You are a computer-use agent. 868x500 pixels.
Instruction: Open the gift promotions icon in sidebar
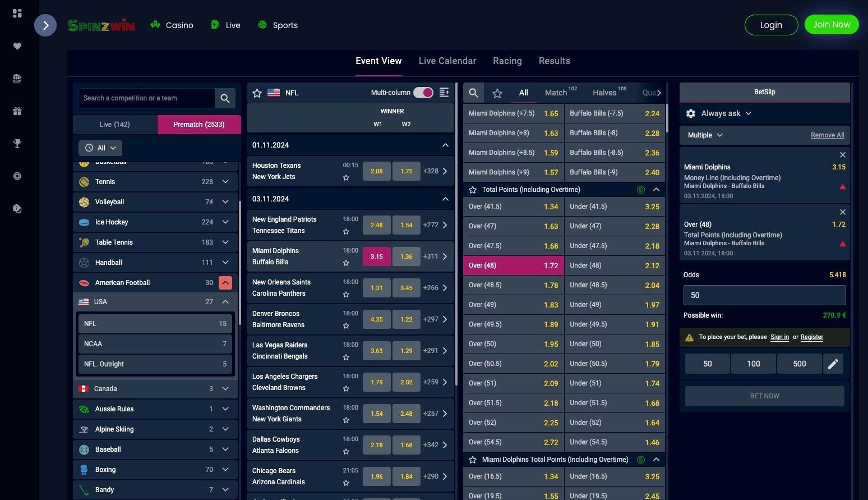point(17,111)
